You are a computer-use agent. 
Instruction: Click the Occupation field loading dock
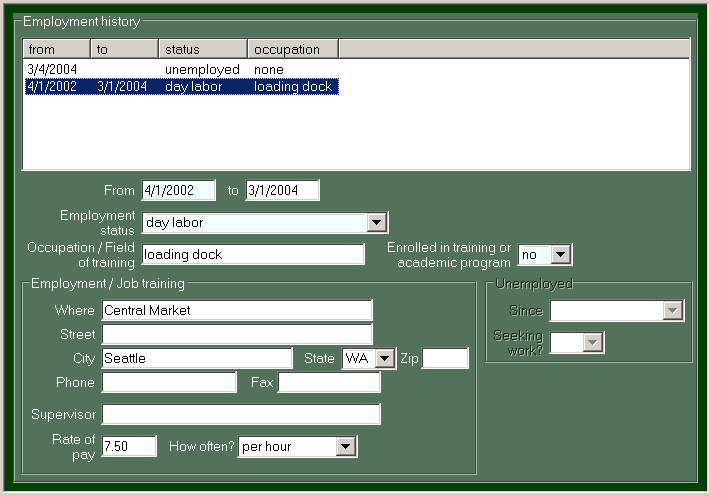pos(253,255)
